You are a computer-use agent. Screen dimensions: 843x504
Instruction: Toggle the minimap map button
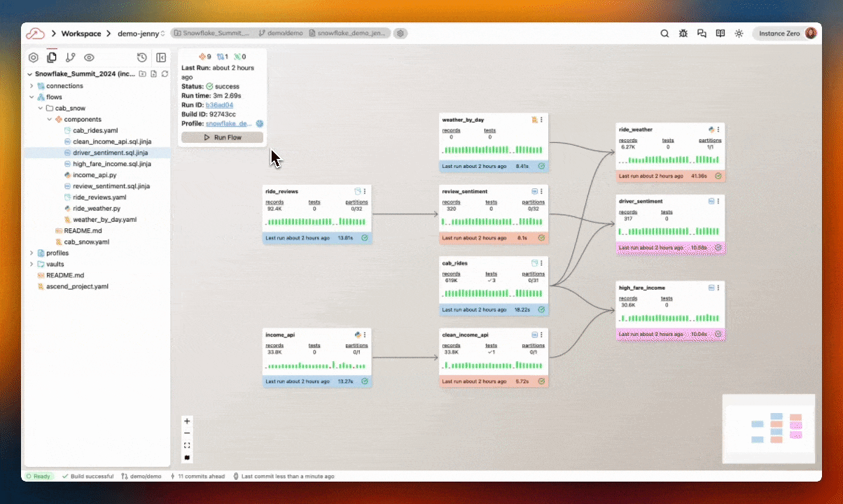pyautogui.click(x=187, y=457)
